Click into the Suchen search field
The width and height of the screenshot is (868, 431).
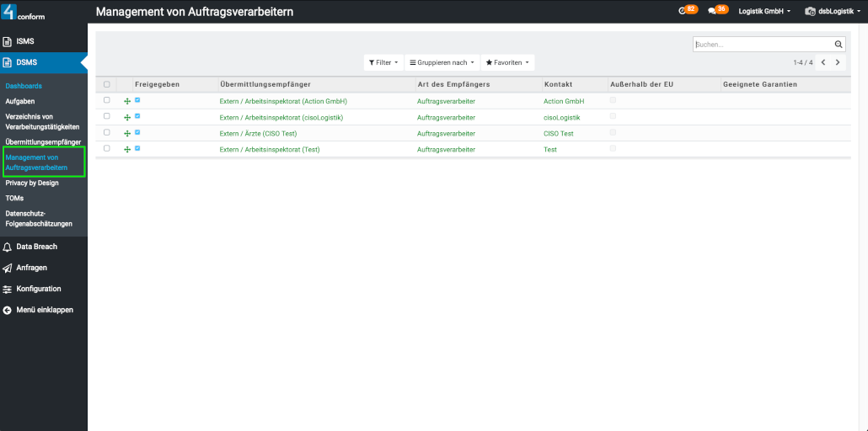coord(762,45)
